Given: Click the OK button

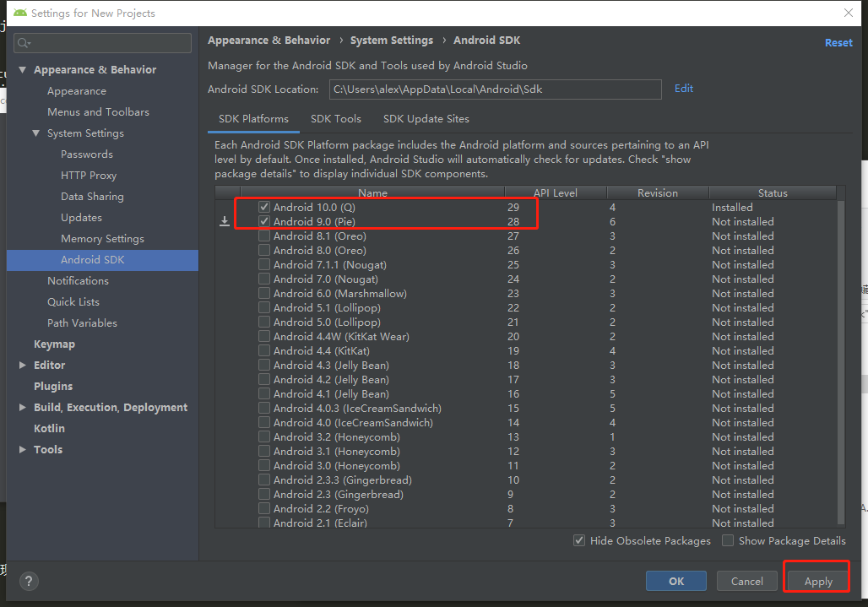Looking at the screenshot, I should (676, 581).
